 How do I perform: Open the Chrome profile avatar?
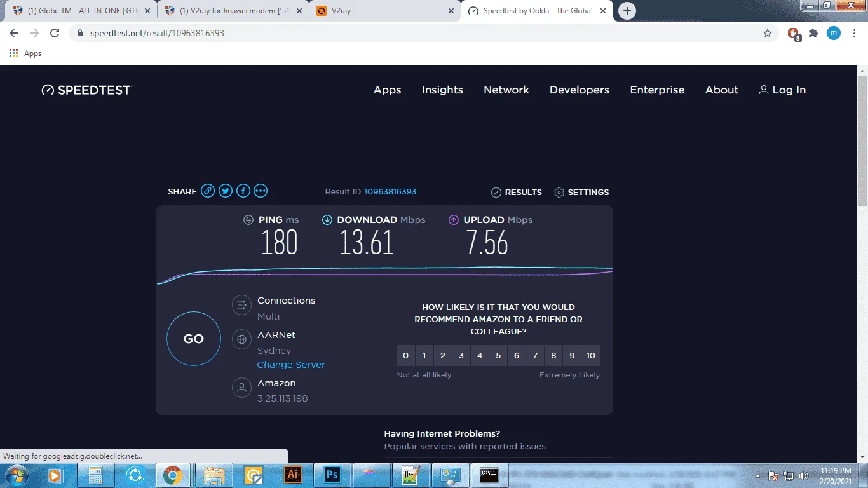[x=833, y=33]
